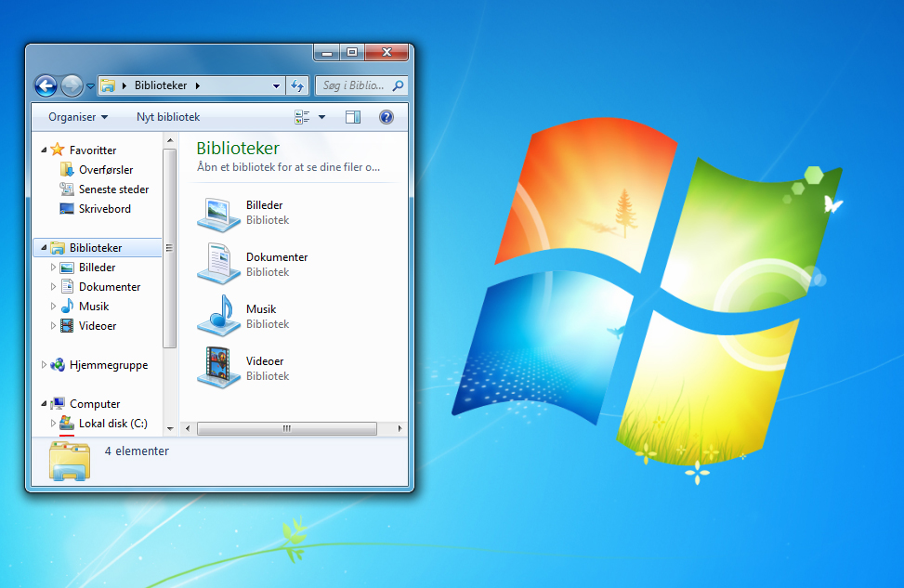
Task: Click the Forward navigation arrow button
Action: pyautogui.click(x=72, y=85)
